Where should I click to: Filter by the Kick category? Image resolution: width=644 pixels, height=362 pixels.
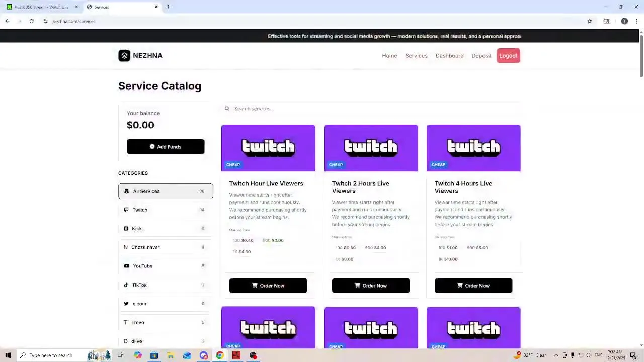click(x=166, y=229)
